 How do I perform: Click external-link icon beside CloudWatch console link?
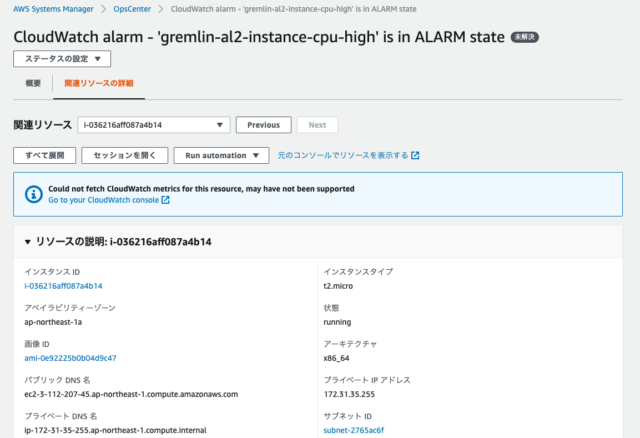pyautogui.click(x=165, y=200)
